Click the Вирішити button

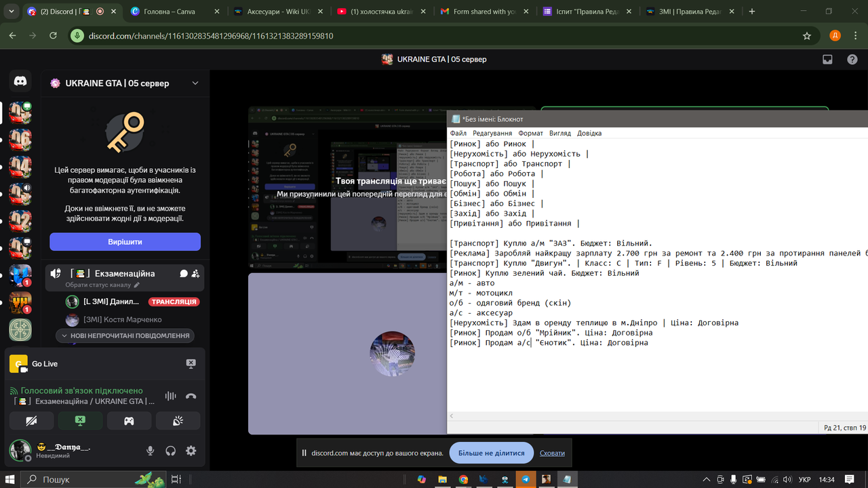(125, 242)
